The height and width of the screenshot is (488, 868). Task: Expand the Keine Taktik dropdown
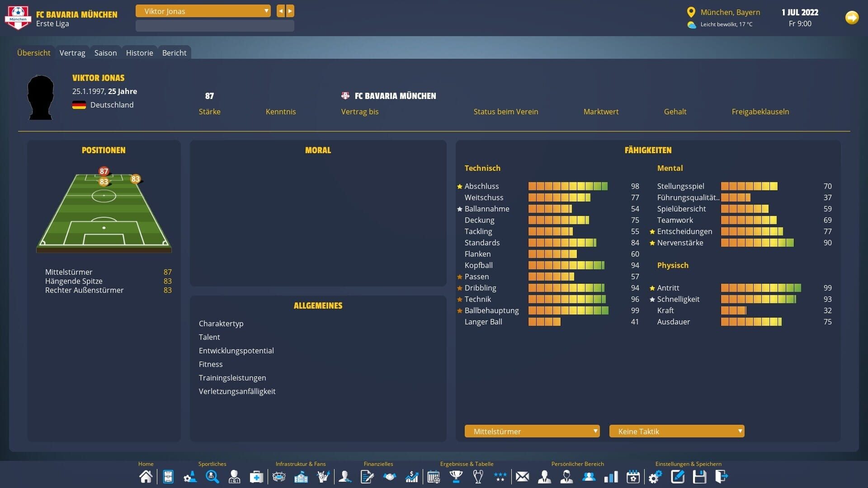[x=677, y=431]
